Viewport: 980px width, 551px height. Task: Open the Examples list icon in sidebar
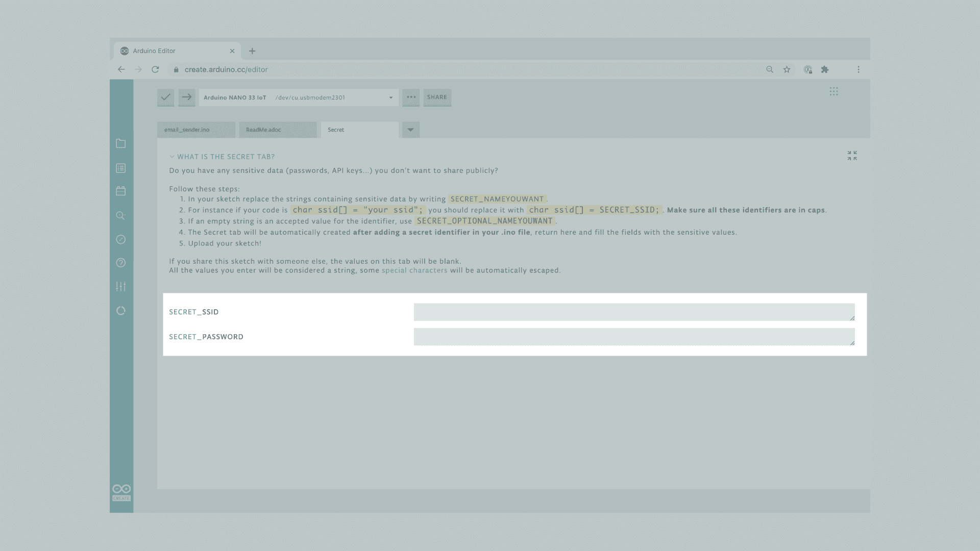tap(121, 168)
